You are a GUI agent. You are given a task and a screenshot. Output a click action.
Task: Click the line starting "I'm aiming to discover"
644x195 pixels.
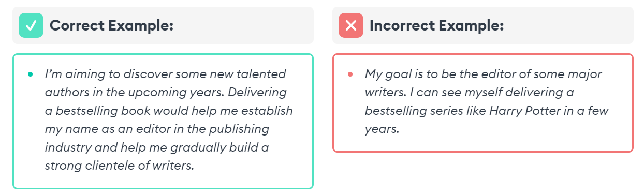click(x=165, y=74)
